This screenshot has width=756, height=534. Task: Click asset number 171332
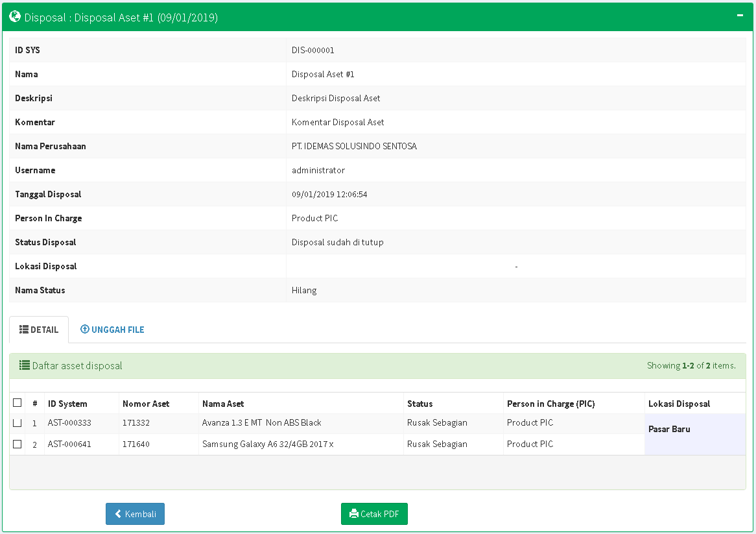[x=136, y=422]
